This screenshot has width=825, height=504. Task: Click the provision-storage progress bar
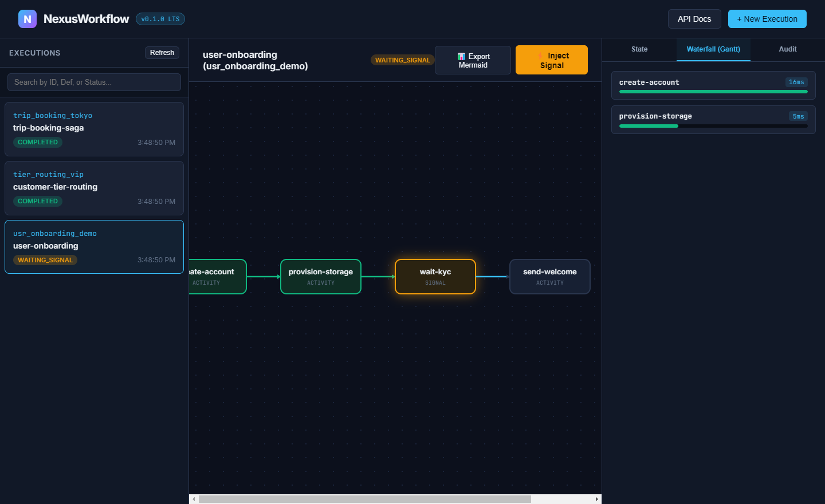click(713, 126)
